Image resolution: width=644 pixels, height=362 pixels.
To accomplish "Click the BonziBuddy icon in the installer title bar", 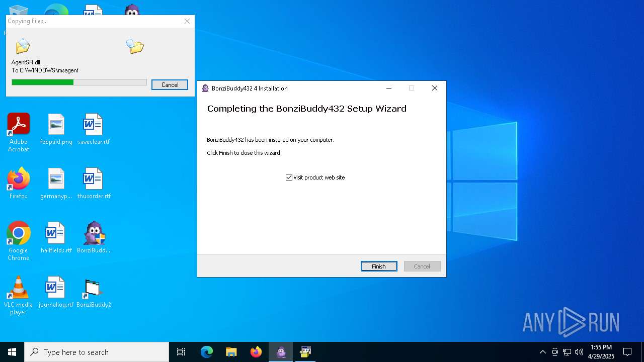I will coord(205,88).
